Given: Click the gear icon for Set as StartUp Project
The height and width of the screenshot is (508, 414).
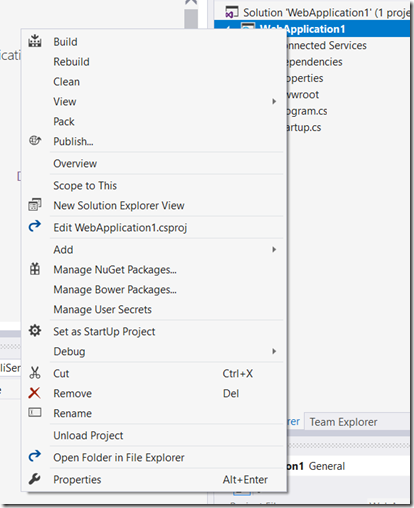Looking at the screenshot, I should click(35, 331).
